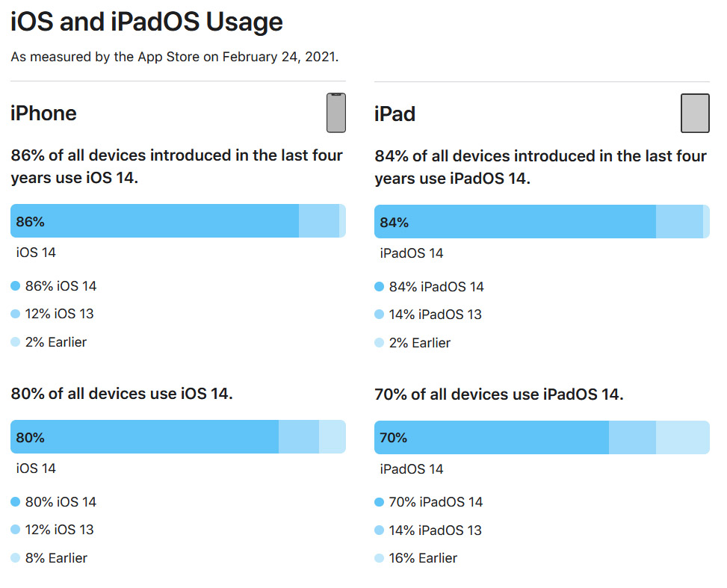This screenshot has height=588, width=727.
Task: Click the 86% bar in iPhone chart
Action: point(155,220)
